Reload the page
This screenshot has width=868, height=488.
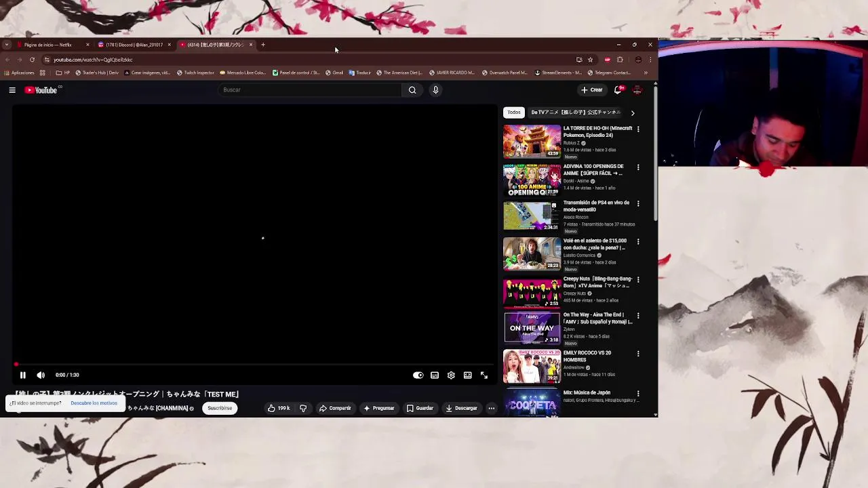(x=32, y=60)
